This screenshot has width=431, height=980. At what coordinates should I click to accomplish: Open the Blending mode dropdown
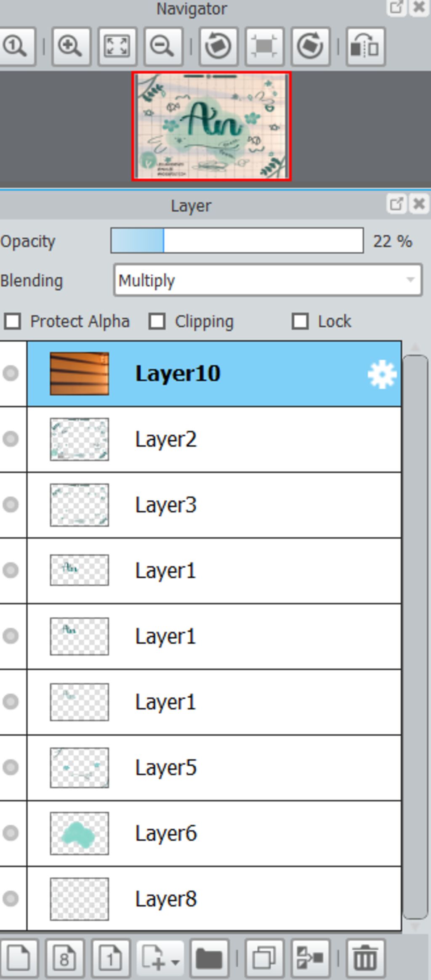(x=268, y=280)
